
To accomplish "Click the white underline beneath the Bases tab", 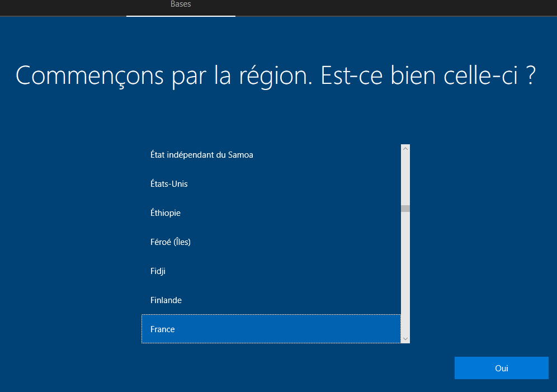I will point(181,16).
